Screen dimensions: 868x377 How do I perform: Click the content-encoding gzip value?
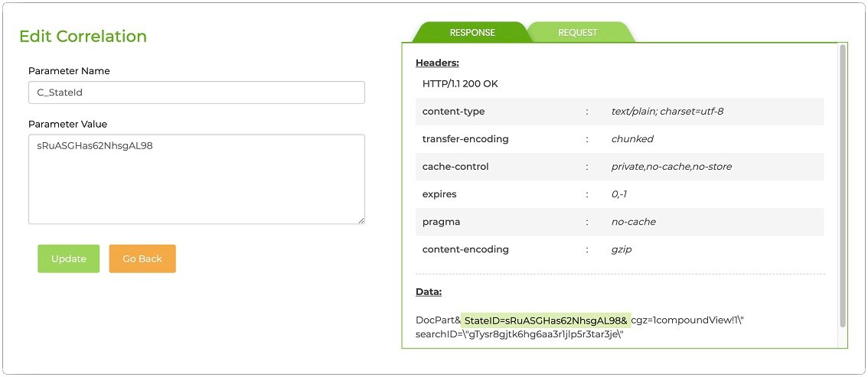pyautogui.click(x=622, y=249)
